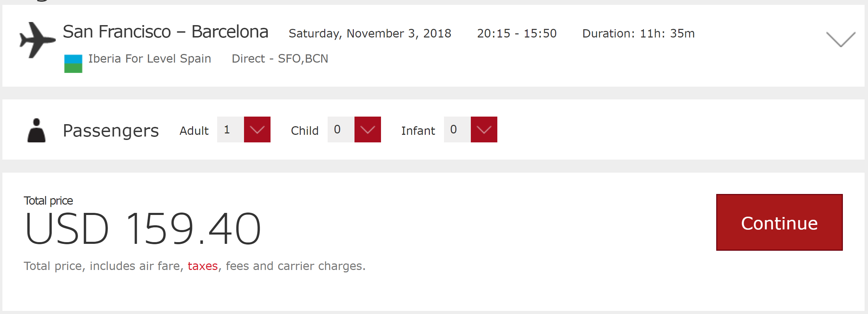The height and width of the screenshot is (314, 868).
Task: Click the passenger silhouette icon
Action: coord(36,130)
